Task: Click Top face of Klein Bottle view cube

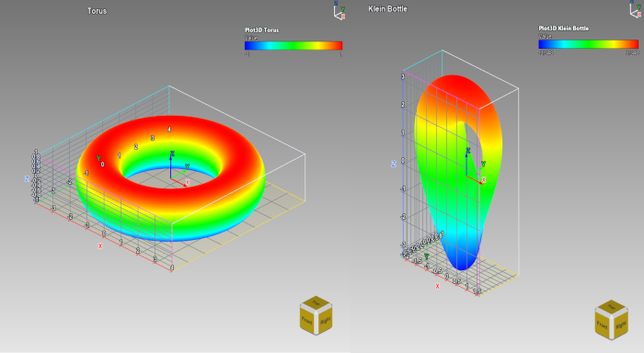Action: (x=611, y=307)
